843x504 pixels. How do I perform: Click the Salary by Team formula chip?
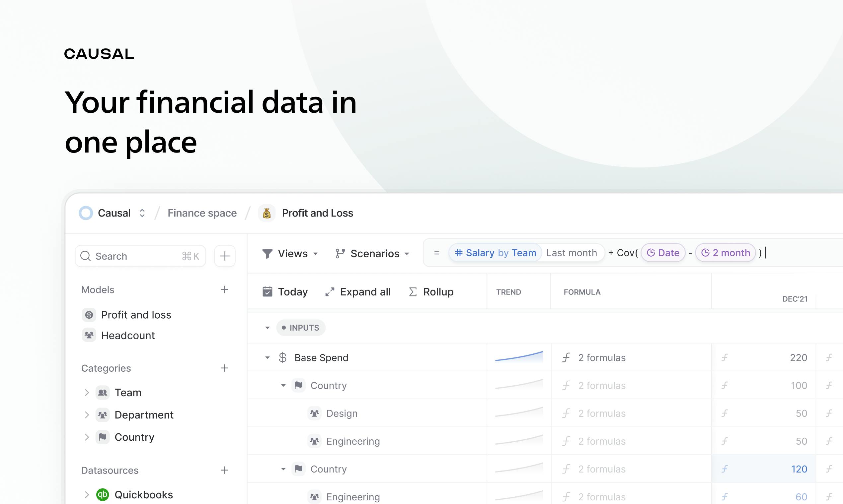click(x=495, y=253)
